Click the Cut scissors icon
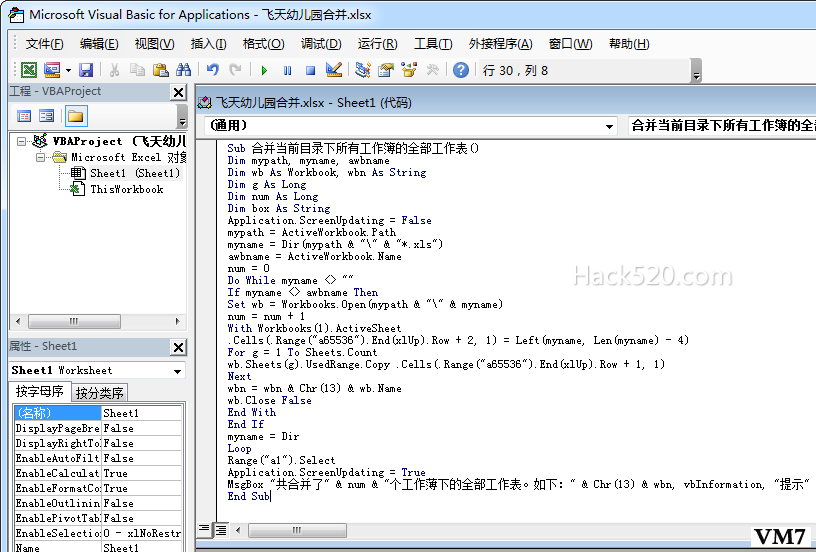Viewport: 816px width, 552px height. [x=114, y=70]
